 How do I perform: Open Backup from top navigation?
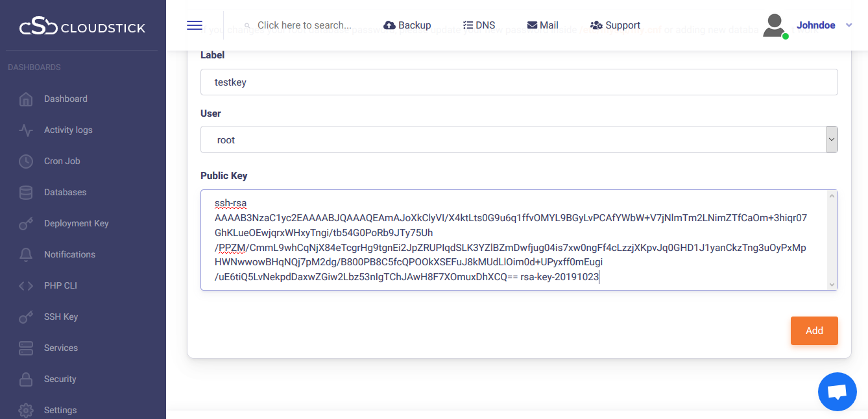point(407,25)
